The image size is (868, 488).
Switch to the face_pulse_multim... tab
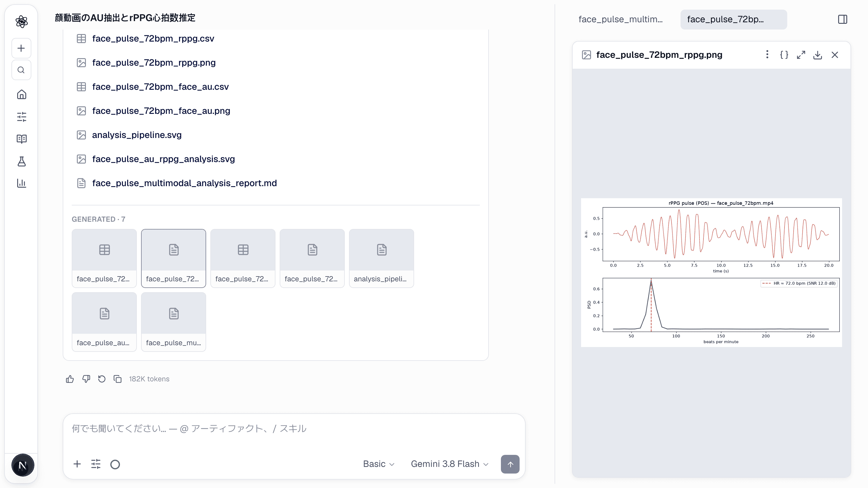(x=620, y=19)
